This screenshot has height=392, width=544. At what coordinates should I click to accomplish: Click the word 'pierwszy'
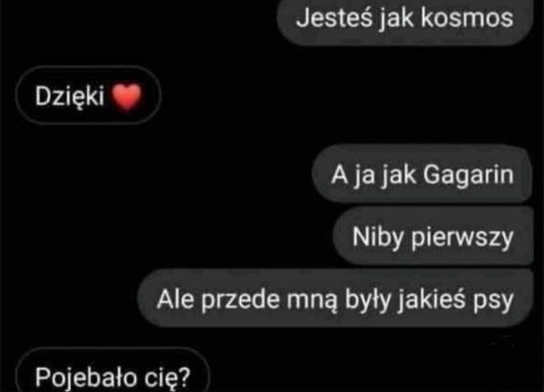coord(462,238)
